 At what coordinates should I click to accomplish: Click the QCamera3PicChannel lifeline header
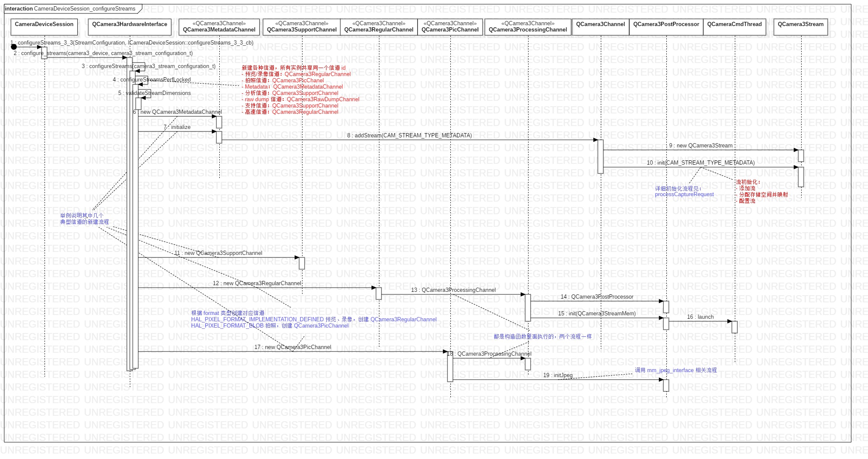(x=450, y=27)
